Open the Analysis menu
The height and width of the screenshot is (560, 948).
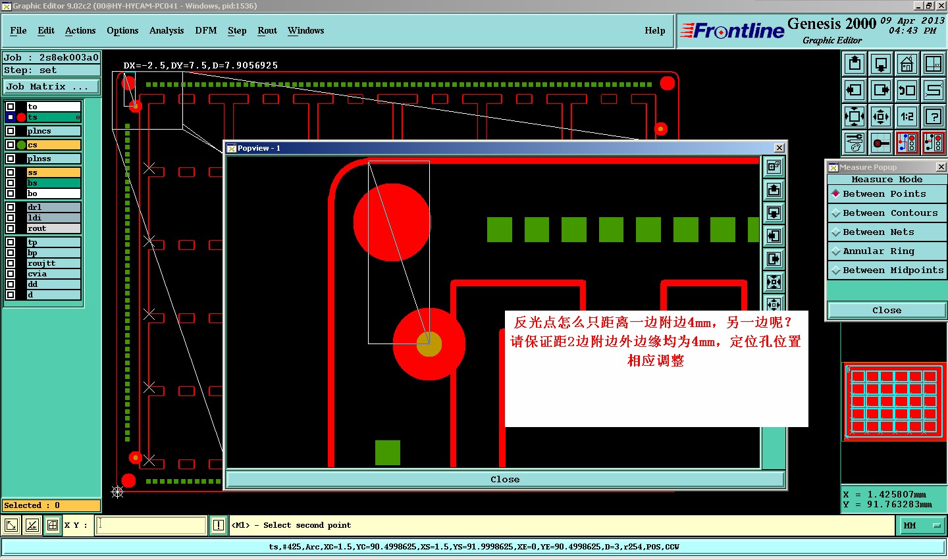coord(167,30)
